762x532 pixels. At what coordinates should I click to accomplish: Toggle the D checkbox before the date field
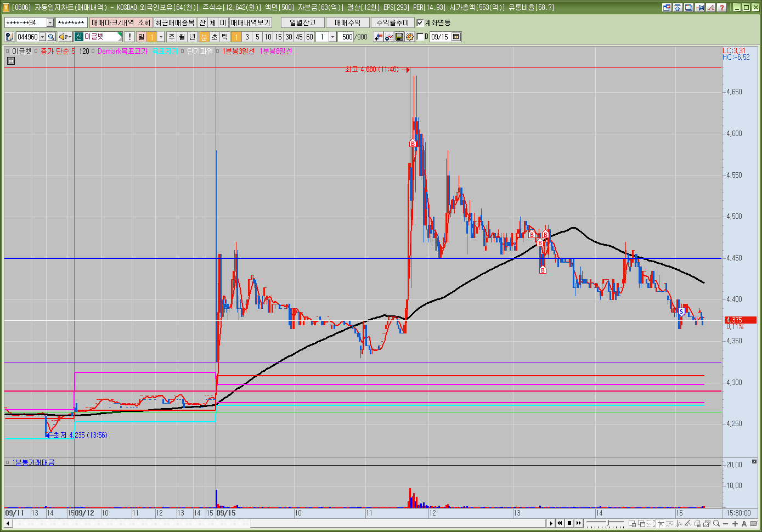tap(420, 37)
